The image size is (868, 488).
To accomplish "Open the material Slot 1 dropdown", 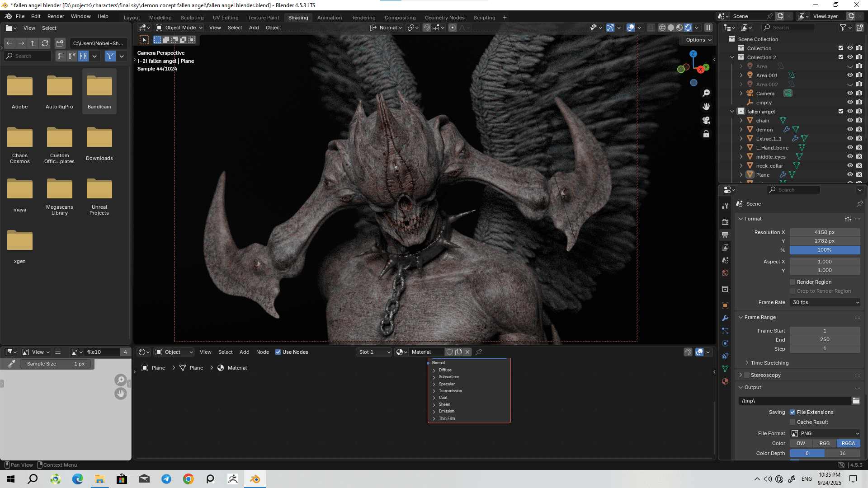I will pyautogui.click(x=374, y=352).
